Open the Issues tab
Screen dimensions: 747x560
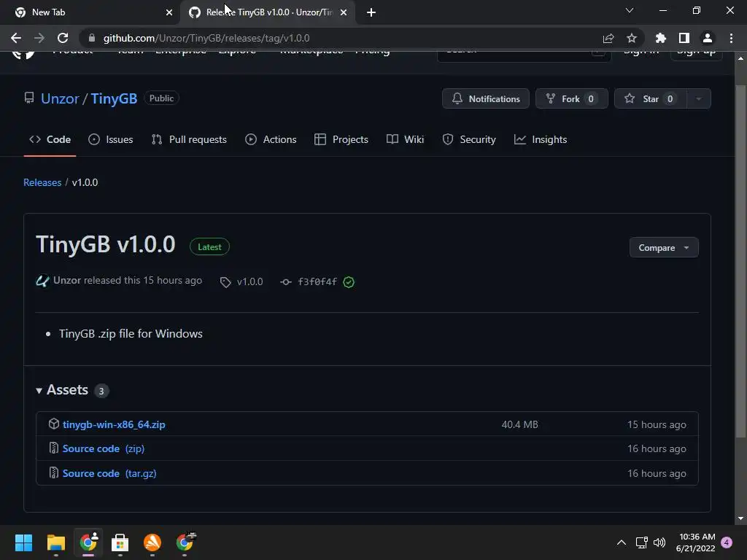pyautogui.click(x=111, y=139)
